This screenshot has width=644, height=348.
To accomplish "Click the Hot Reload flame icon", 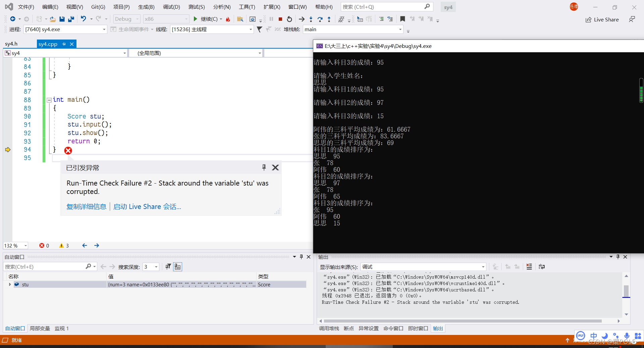I will pos(228,19).
